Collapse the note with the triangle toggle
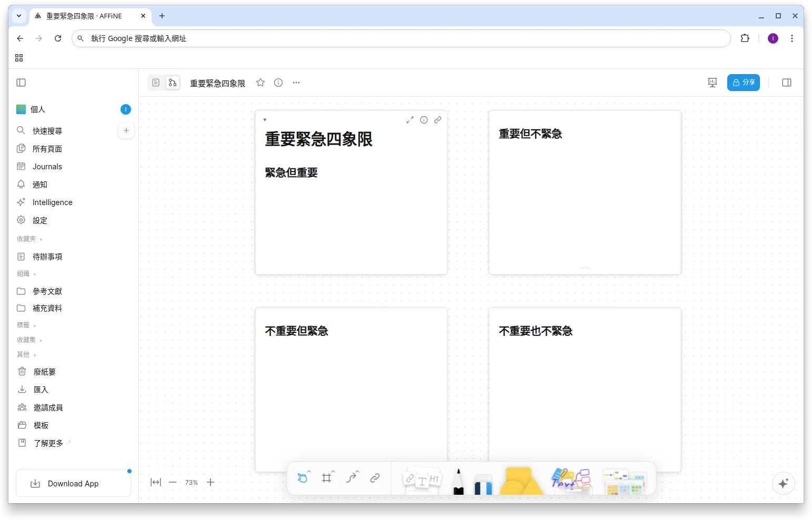This screenshot has width=812, height=520. click(x=265, y=120)
